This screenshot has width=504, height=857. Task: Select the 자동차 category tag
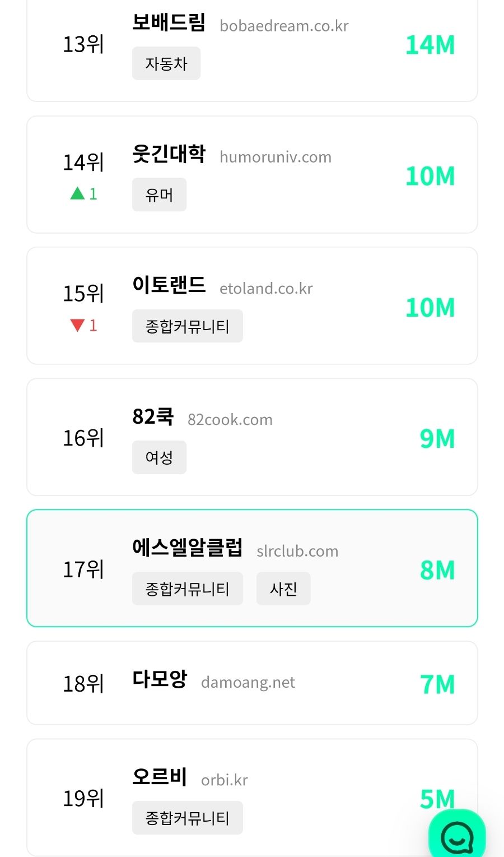click(166, 64)
